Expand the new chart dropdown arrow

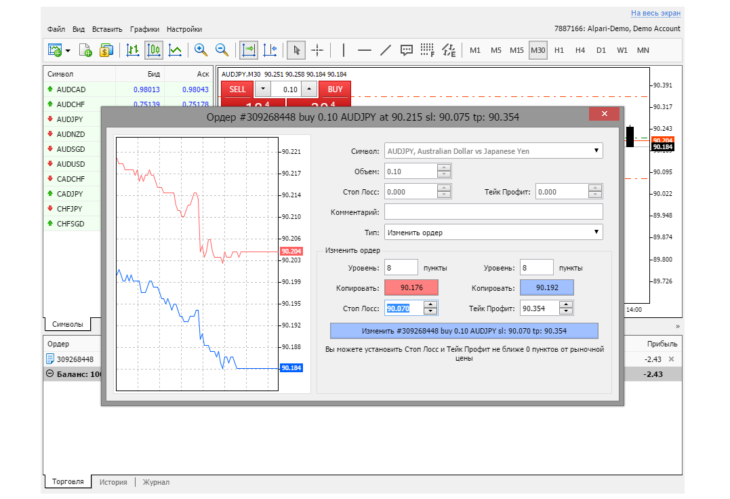point(68,50)
